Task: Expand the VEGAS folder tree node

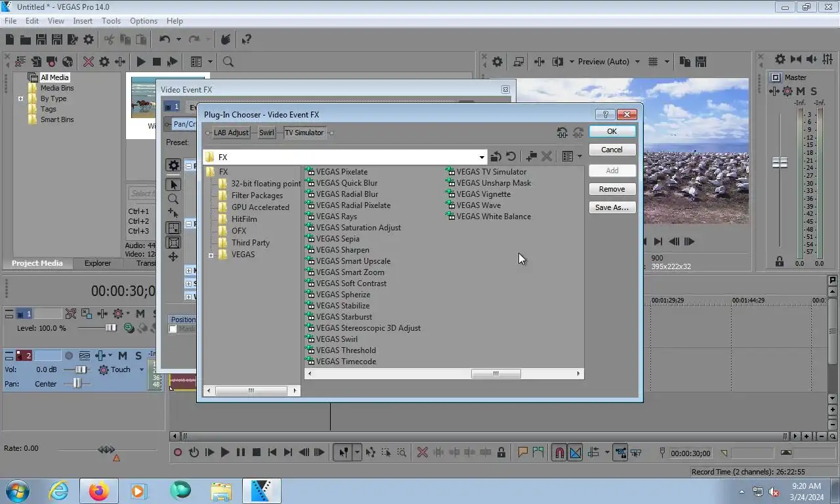Action: pyautogui.click(x=211, y=255)
